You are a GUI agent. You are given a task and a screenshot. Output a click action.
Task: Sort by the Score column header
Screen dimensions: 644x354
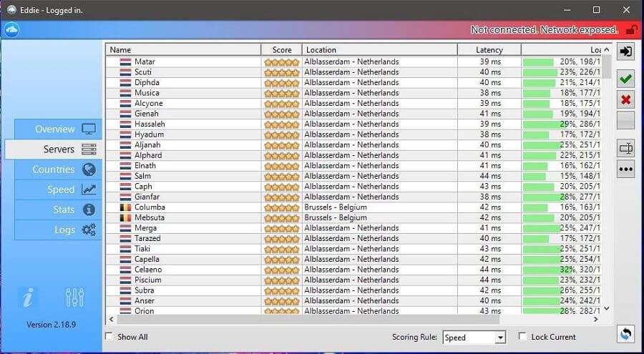[x=282, y=49]
